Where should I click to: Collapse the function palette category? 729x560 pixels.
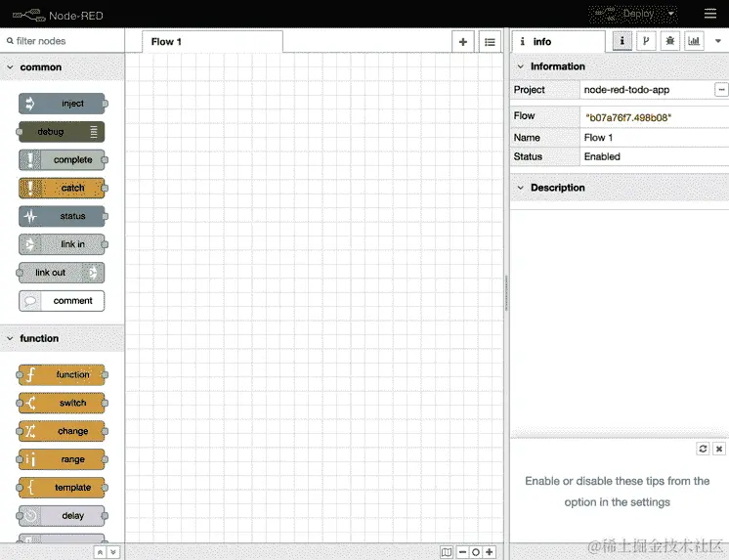[x=62, y=338]
